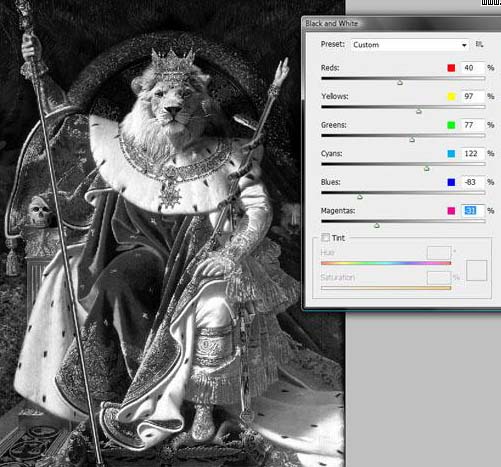
Task: Click the Tint Hue value field
Action: (439, 253)
